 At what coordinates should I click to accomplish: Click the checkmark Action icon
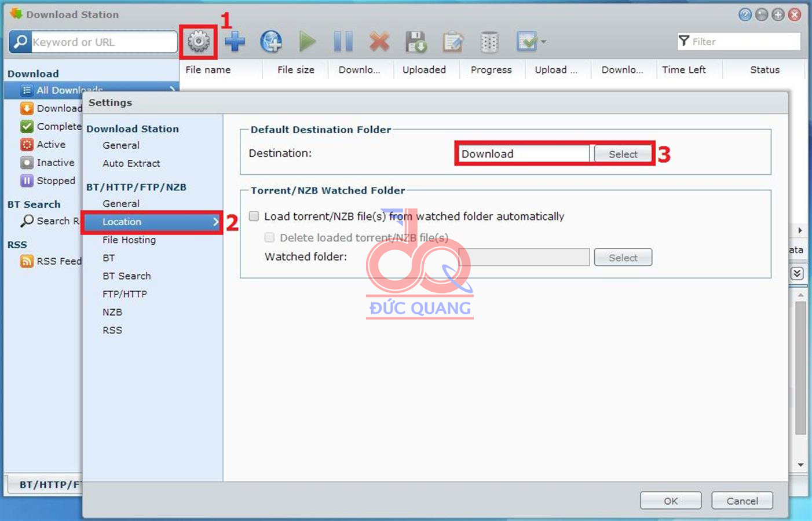[x=527, y=42]
